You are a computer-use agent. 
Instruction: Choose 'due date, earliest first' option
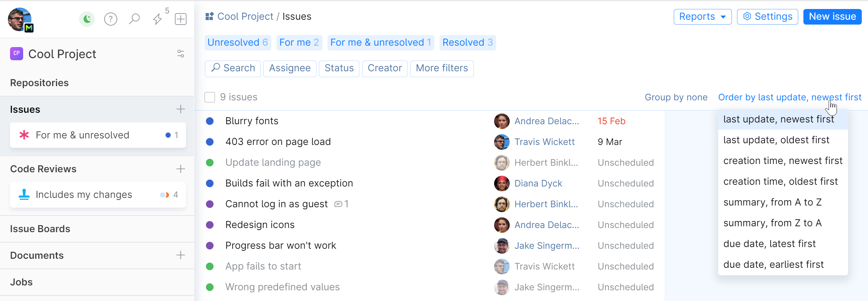773,265
